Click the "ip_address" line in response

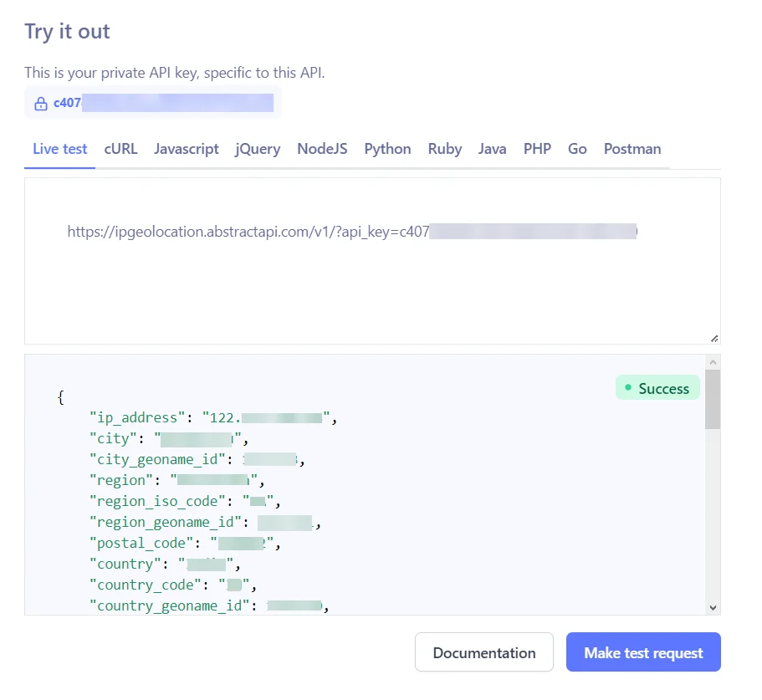[212, 418]
